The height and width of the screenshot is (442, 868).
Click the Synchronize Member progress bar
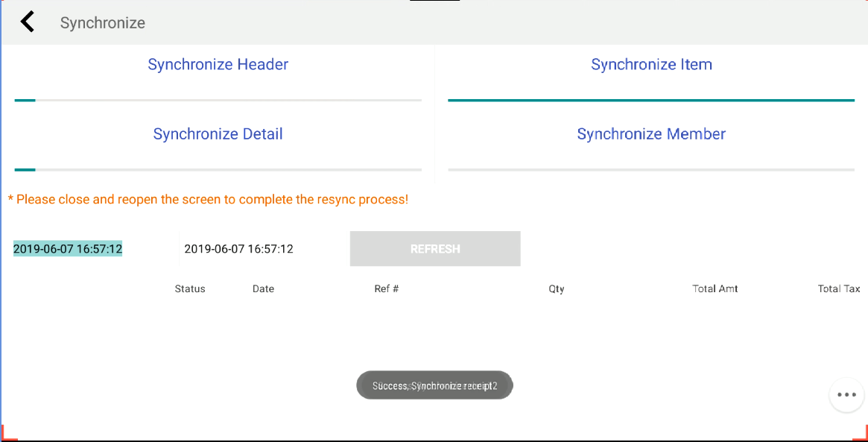(x=651, y=170)
